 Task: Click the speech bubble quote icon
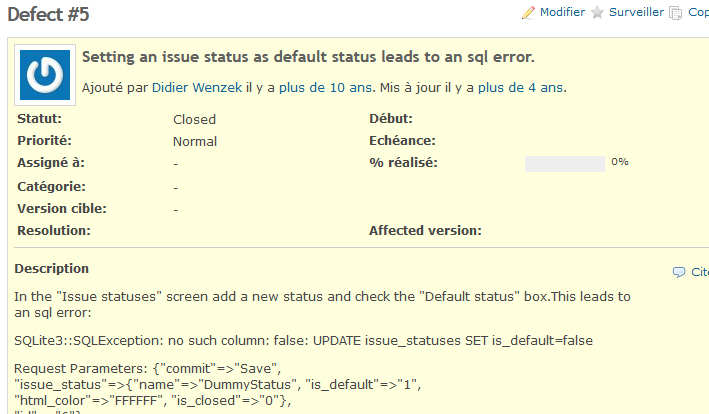(679, 272)
